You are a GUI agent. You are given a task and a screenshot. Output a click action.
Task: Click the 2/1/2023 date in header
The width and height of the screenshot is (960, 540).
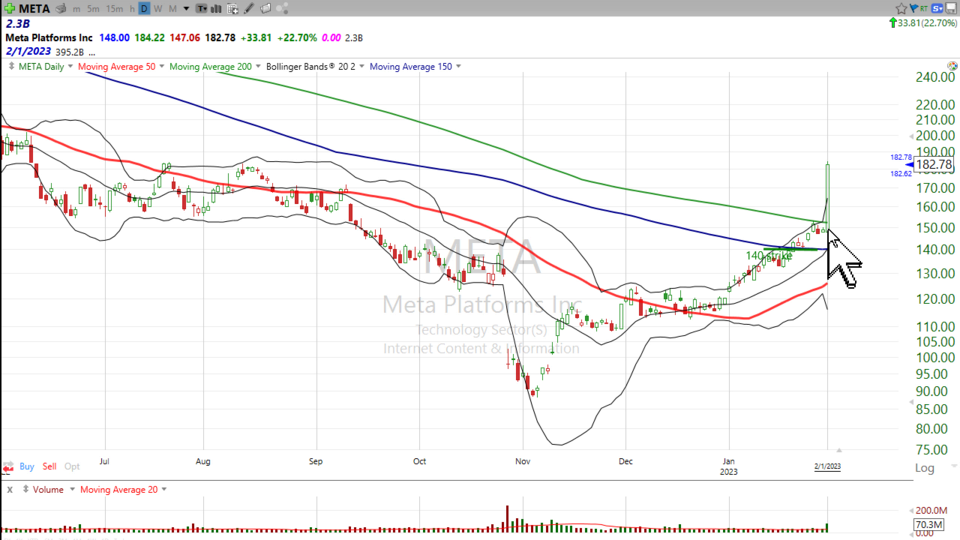[28, 51]
